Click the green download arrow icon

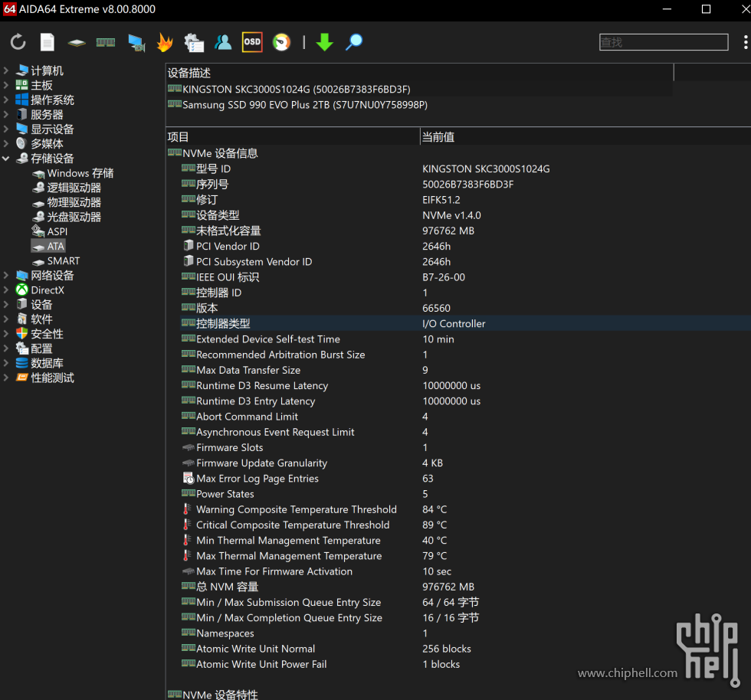click(325, 42)
